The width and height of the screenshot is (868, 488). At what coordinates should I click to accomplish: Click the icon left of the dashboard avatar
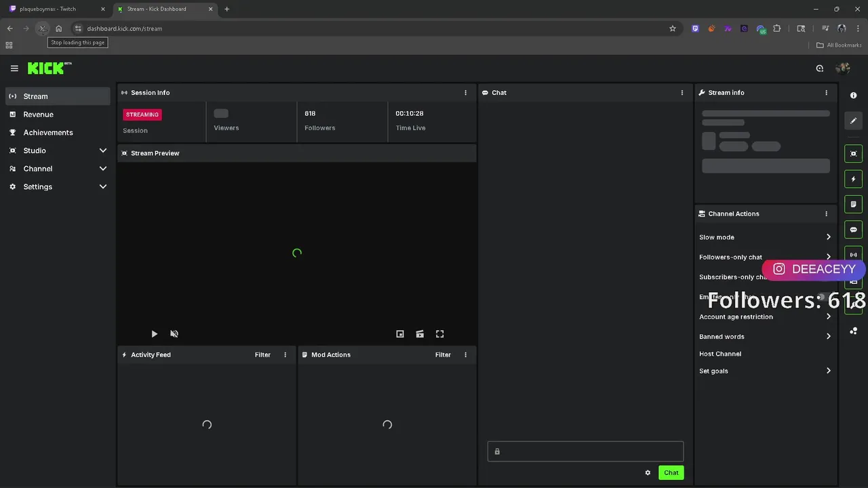(819, 68)
